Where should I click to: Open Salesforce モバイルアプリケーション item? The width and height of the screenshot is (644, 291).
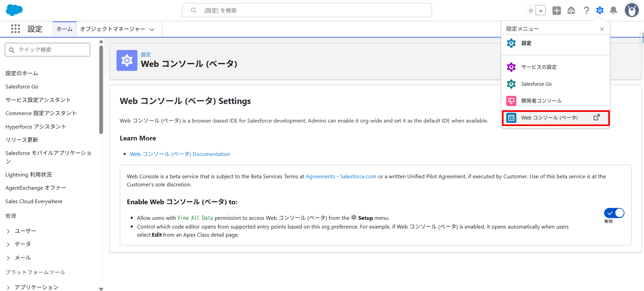[x=48, y=157]
